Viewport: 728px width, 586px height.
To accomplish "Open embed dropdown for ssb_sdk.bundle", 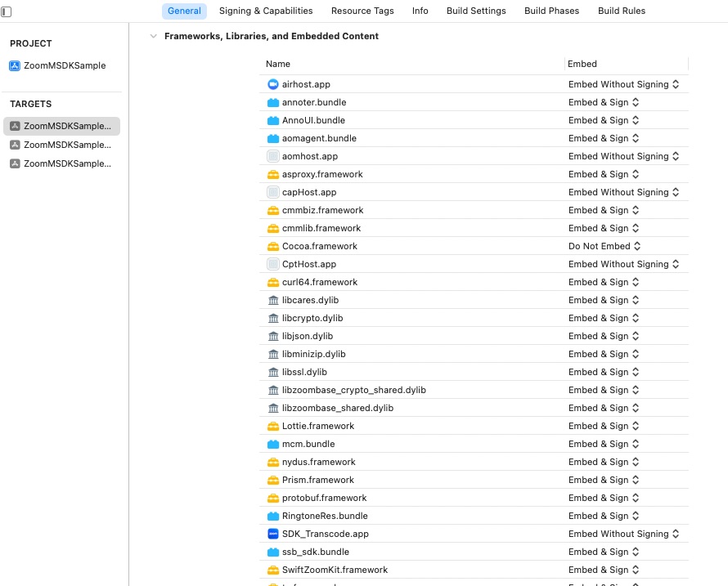I will pos(604,552).
